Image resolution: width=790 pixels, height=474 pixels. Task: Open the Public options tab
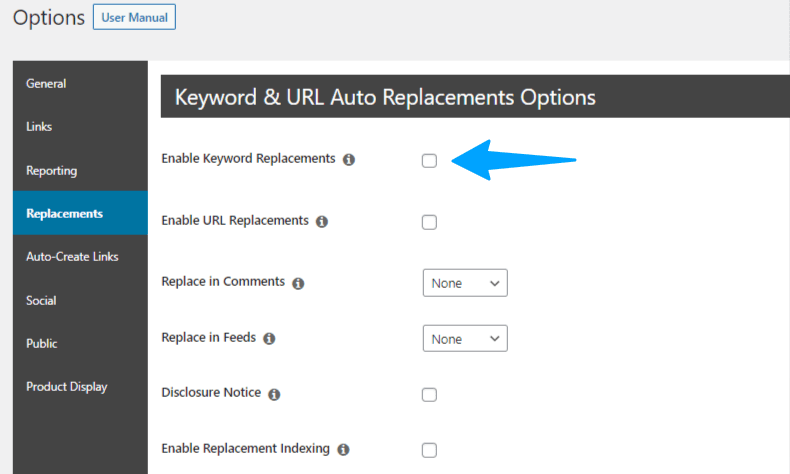[x=42, y=344]
